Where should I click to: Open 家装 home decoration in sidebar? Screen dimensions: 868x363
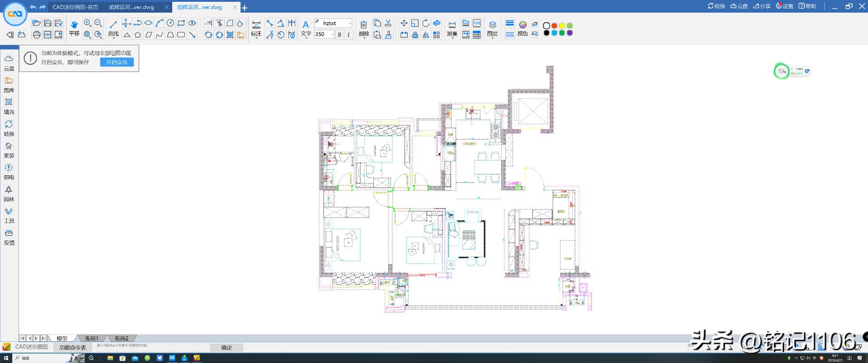[9, 150]
